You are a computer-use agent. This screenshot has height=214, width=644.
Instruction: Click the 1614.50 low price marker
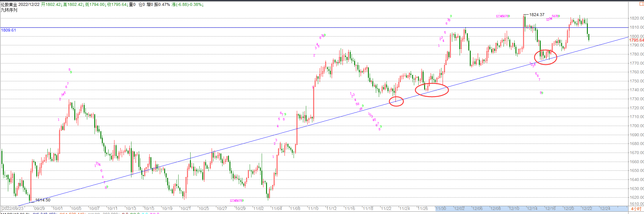pos(43,200)
